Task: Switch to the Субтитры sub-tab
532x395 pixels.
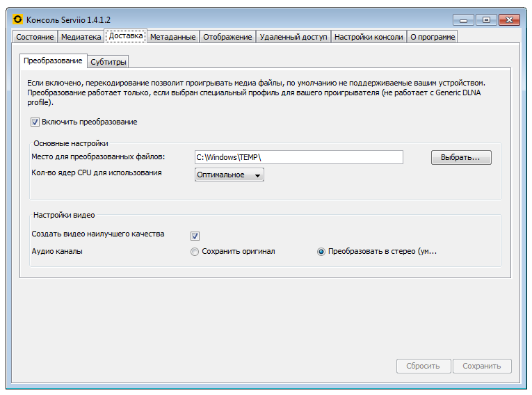Action: (x=108, y=62)
